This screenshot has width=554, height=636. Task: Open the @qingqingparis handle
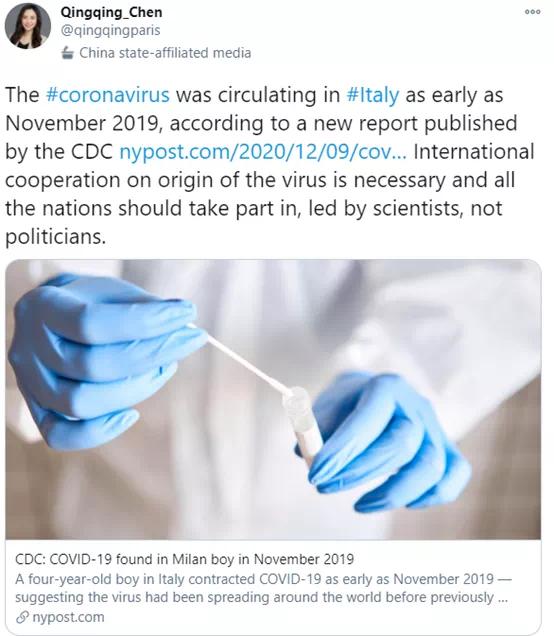coord(110,30)
